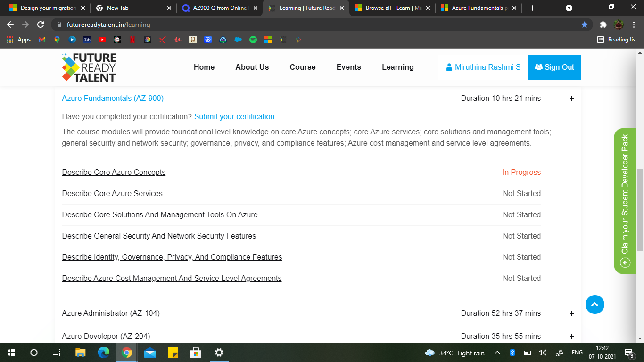The image size is (644, 362).
Task: Open the Microsoft bookmark icon in the bookmarks bar
Action: tap(268, 40)
